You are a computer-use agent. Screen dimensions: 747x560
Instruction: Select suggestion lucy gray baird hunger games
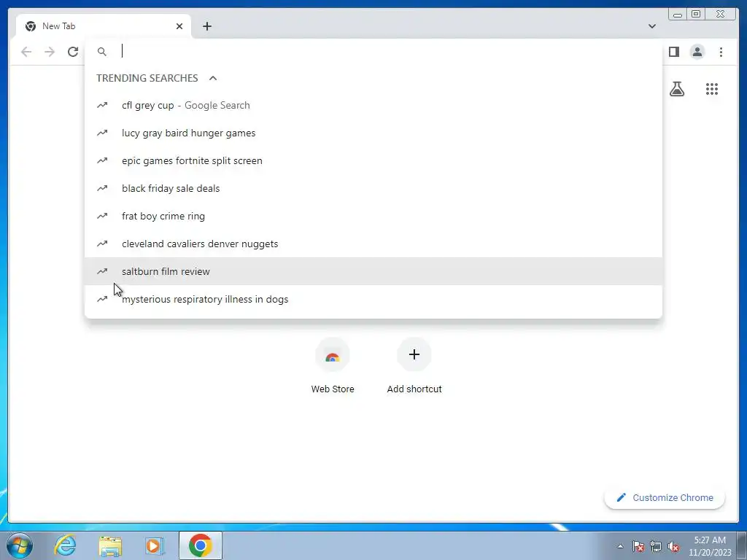373,133
